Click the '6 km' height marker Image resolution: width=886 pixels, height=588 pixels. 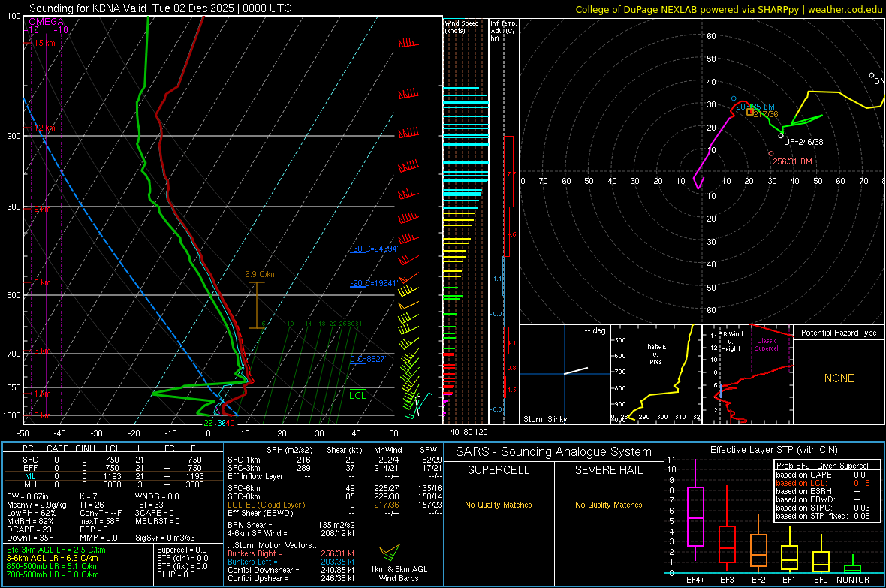tap(42, 282)
